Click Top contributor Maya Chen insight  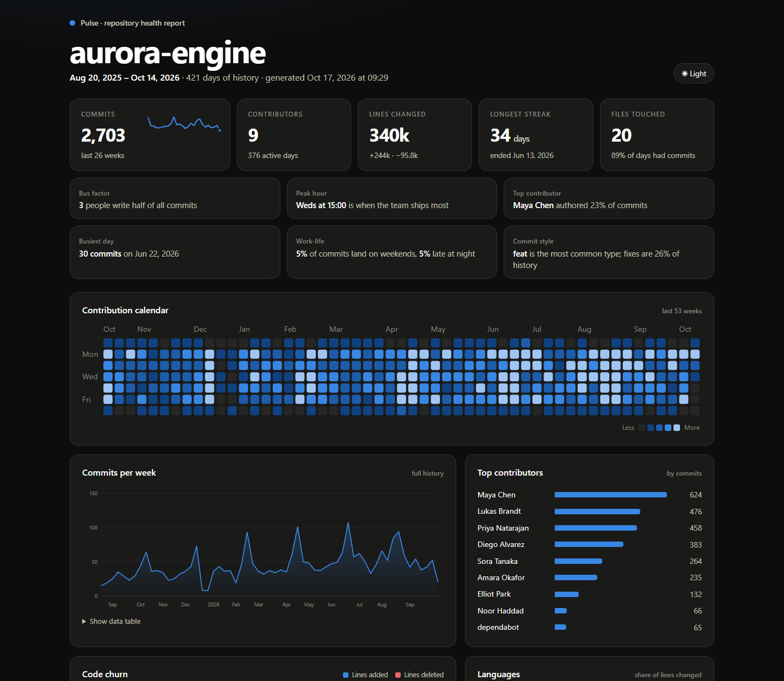609,198
